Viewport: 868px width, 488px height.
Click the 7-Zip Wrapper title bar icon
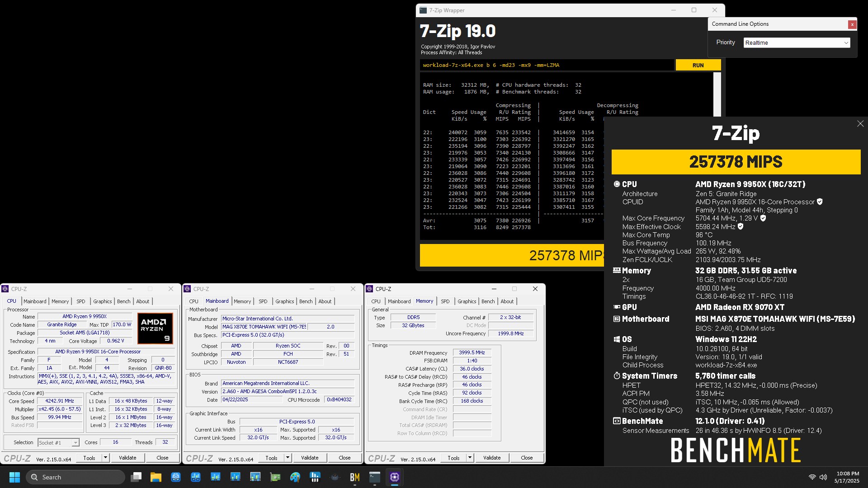point(423,10)
